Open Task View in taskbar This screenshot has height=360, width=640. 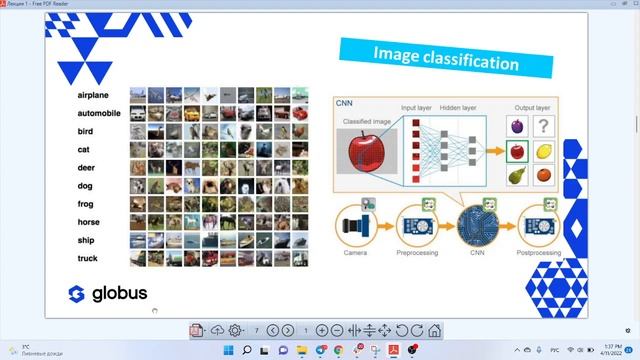point(264,350)
